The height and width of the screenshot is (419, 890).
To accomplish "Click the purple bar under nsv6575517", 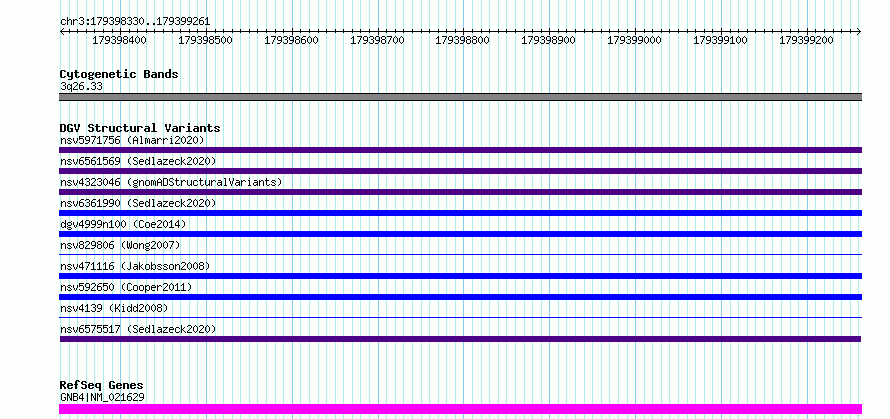I will click(x=460, y=339).
